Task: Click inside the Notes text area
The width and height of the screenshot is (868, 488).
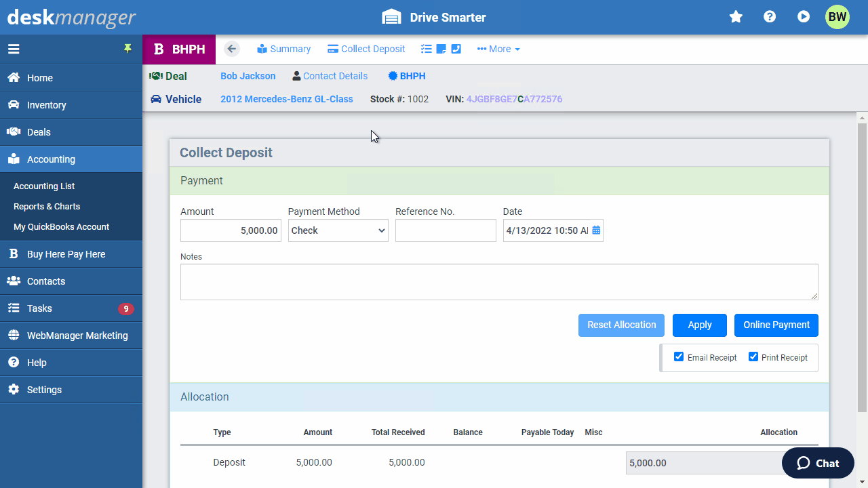Action: pos(499,281)
